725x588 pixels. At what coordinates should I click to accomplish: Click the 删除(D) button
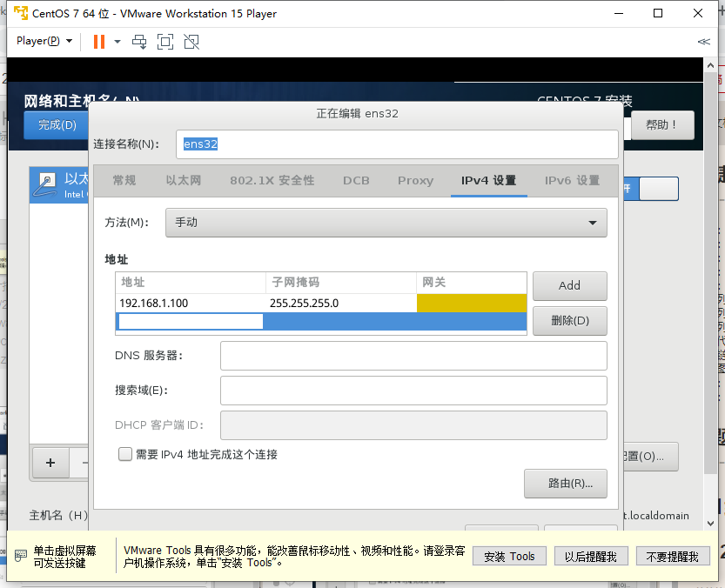(x=569, y=321)
